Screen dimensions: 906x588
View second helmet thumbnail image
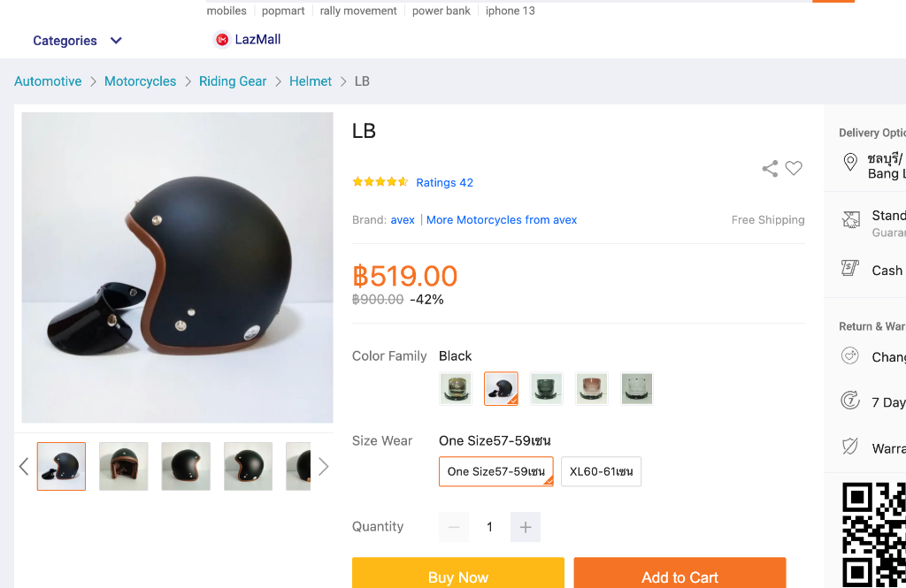click(124, 466)
